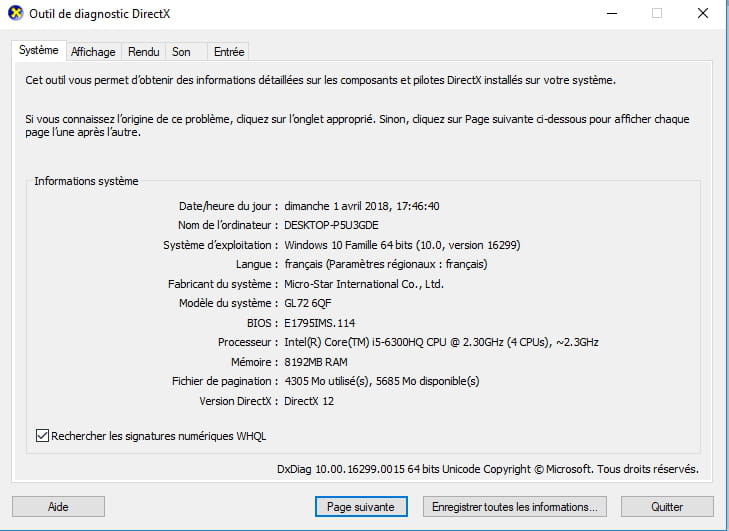
Task: Go to the Entrée tab
Action: tap(229, 52)
